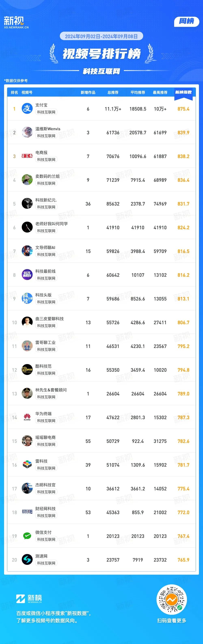Click the 总推荐 column header
The width and height of the screenshot is (203, 644).
tap(113, 93)
